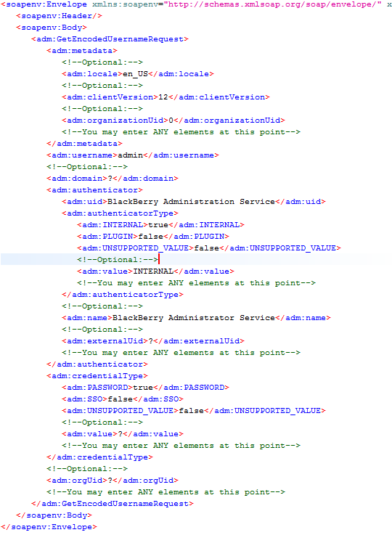Click the opening adm:GetEncodedUsernameRequest tag
The image size is (392, 535).
click(x=110, y=39)
